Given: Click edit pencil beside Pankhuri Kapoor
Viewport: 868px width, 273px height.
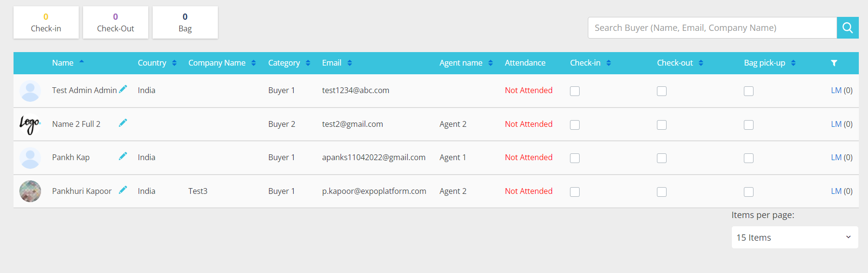Looking at the screenshot, I should click(123, 190).
